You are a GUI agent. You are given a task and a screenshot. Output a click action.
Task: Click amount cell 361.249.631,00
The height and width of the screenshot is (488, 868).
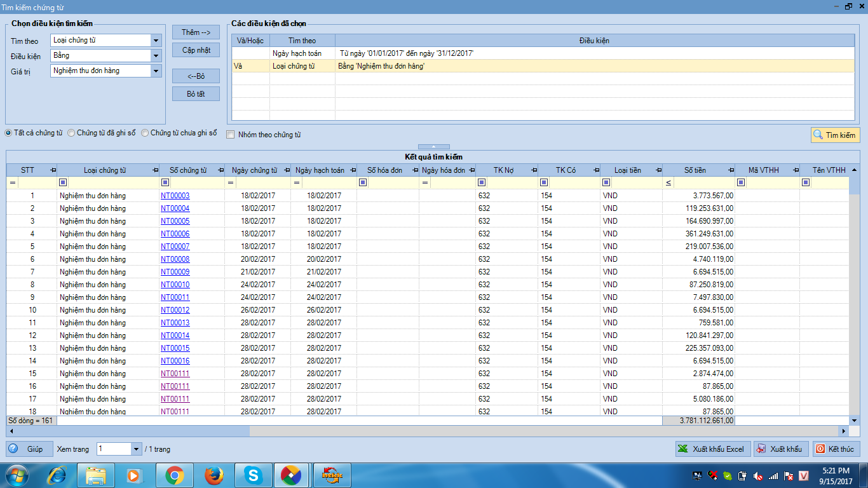pyautogui.click(x=698, y=234)
